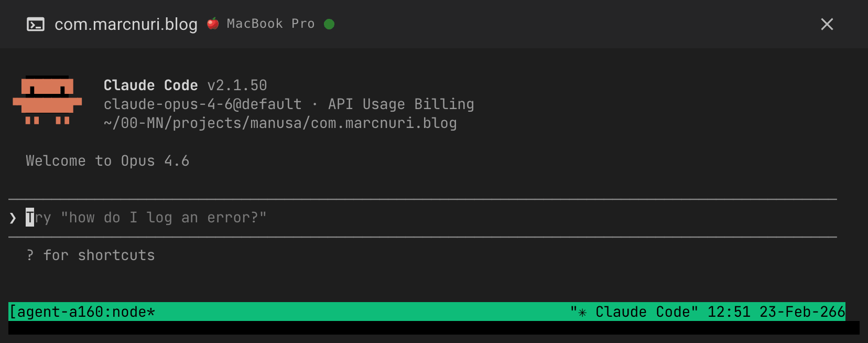
Task: Click the block cursor in the prompt
Action: pos(29,217)
